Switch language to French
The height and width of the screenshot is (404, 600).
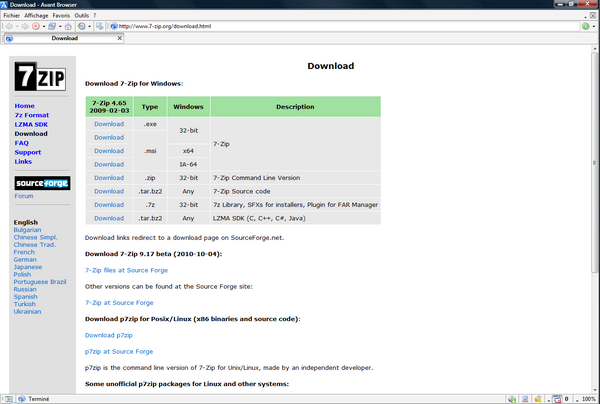(24, 252)
